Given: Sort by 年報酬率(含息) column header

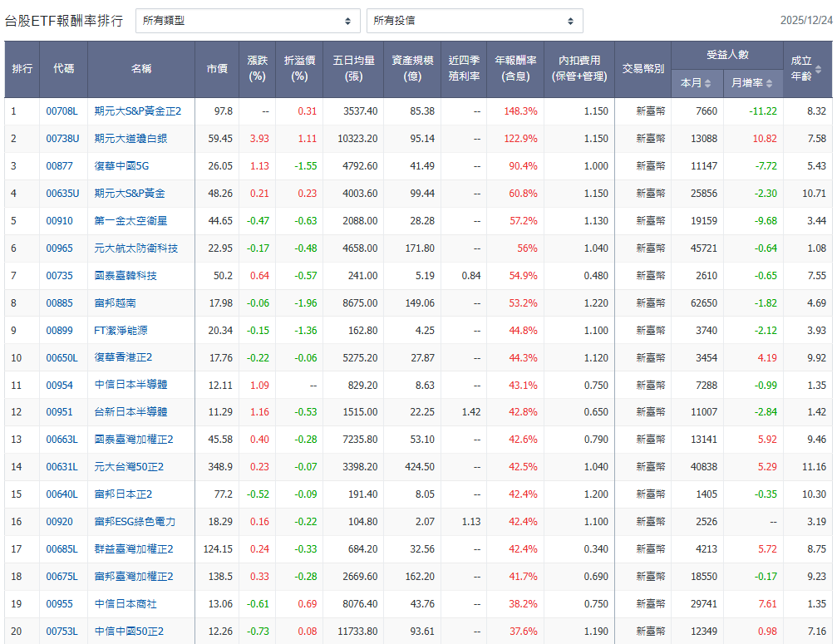Looking at the screenshot, I should point(515,69).
